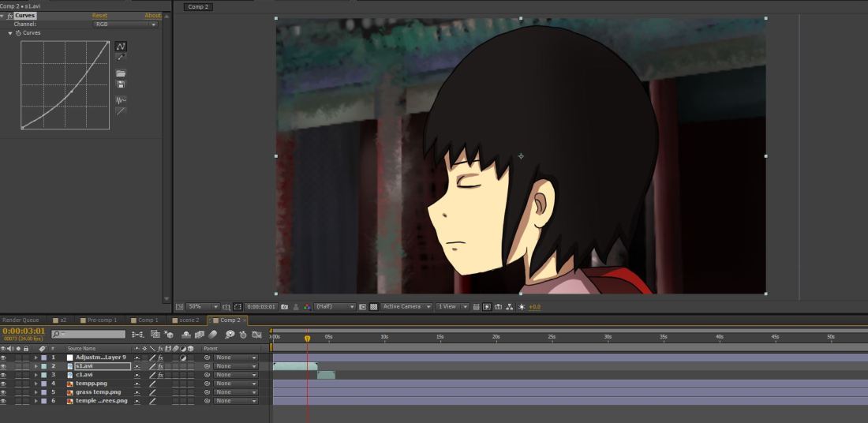The height and width of the screenshot is (423, 868).
Task: Open Parent dropdown for c1.avi
Action: [x=236, y=375]
